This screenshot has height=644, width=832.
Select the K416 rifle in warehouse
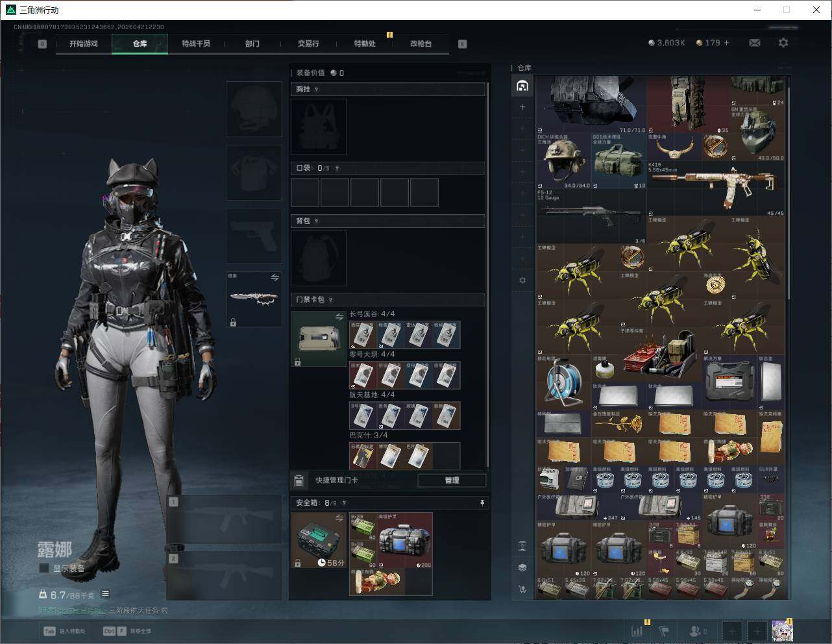(716, 189)
